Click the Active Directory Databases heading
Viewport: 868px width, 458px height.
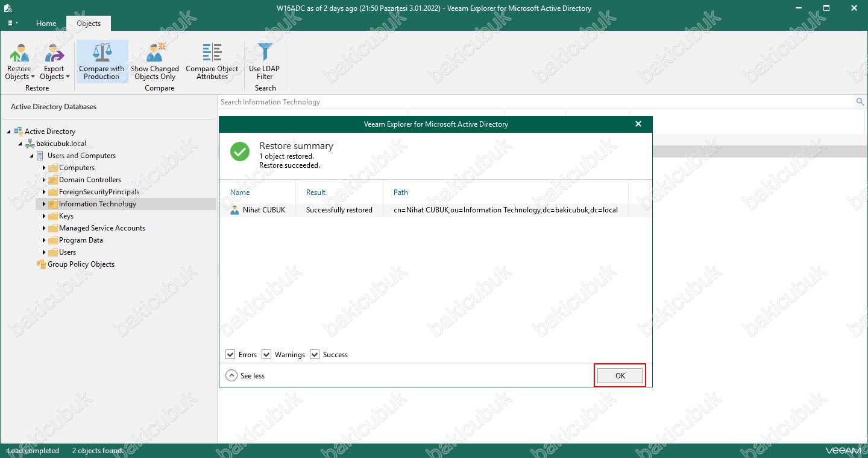pyautogui.click(x=54, y=107)
